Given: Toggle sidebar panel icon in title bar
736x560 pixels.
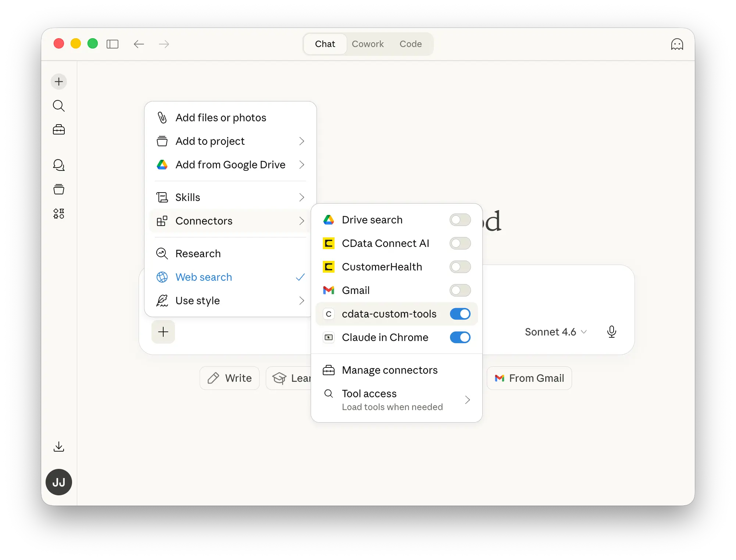Looking at the screenshot, I should coord(112,44).
